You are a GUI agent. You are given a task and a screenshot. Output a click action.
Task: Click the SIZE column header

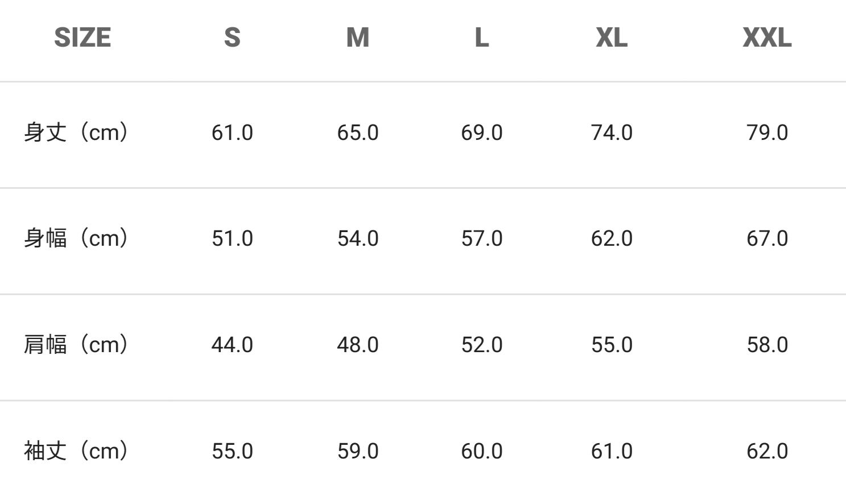point(82,38)
